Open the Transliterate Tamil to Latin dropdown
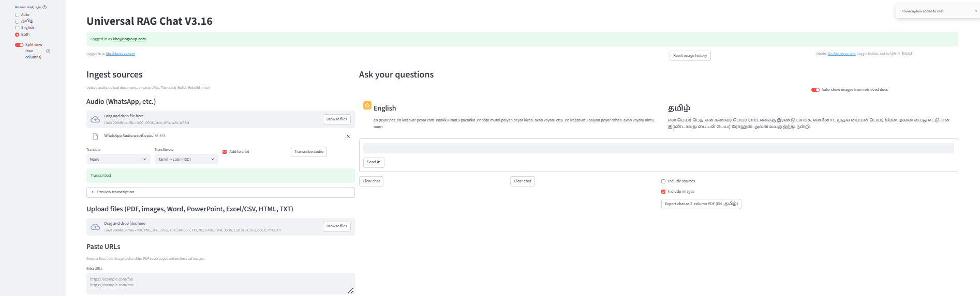The width and height of the screenshot is (980, 296). click(x=186, y=159)
